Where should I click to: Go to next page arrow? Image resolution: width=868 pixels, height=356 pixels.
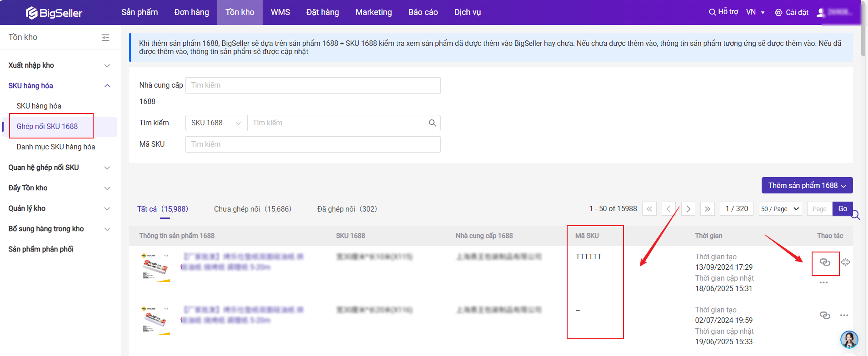(x=688, y=209)
